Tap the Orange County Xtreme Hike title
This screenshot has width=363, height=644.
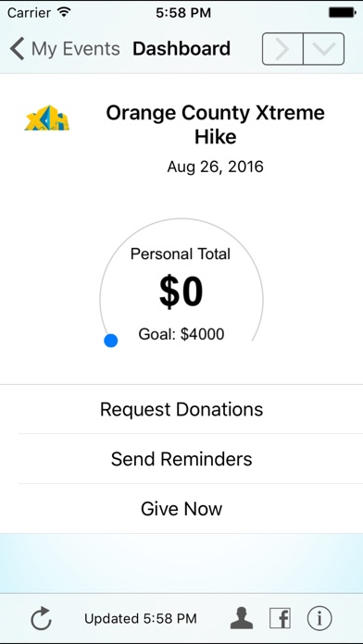coord(216,124)
